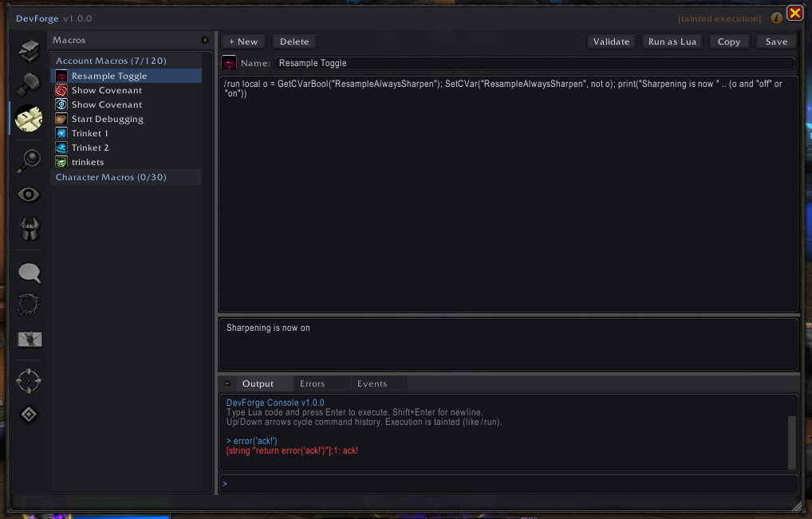Click the macro icon beside the Name field
The image size is (812, 519).
click(x=228, y=62)
